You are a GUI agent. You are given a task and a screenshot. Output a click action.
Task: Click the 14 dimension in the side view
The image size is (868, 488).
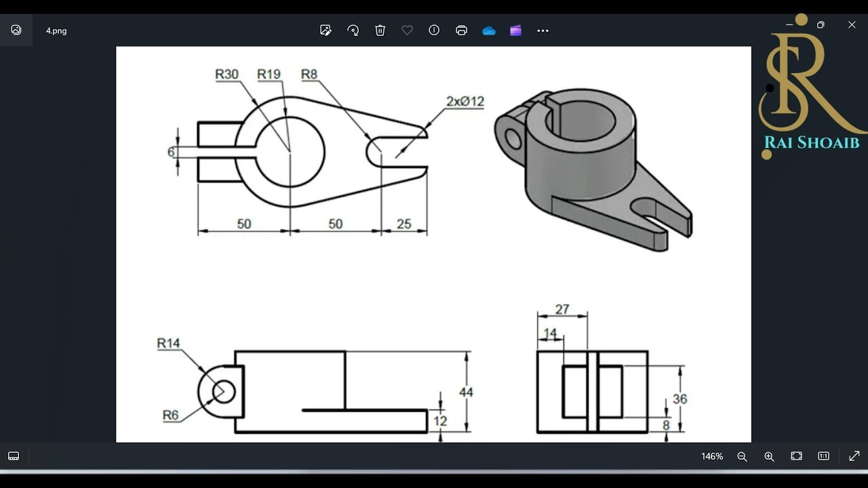pyautogui.click(x=550, y=333)
